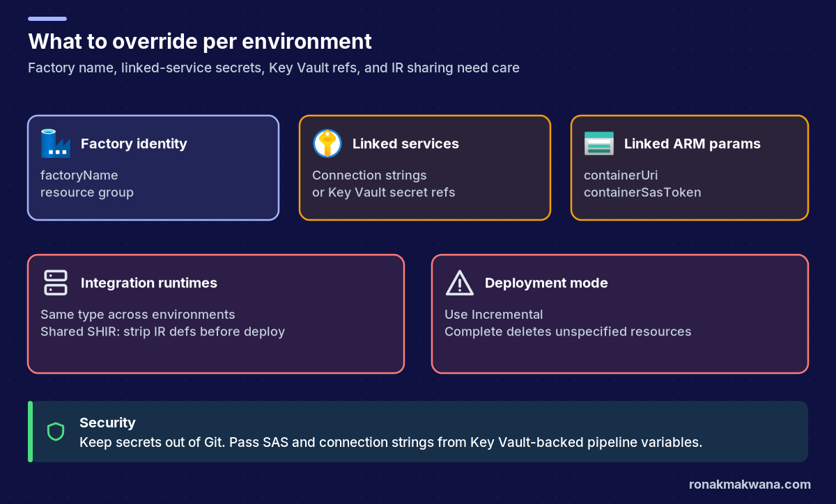Image resolution: width=836 pixels, height=504 pixels.
Task: Open the ronakmakwana.com link
Action: point(750,485)
